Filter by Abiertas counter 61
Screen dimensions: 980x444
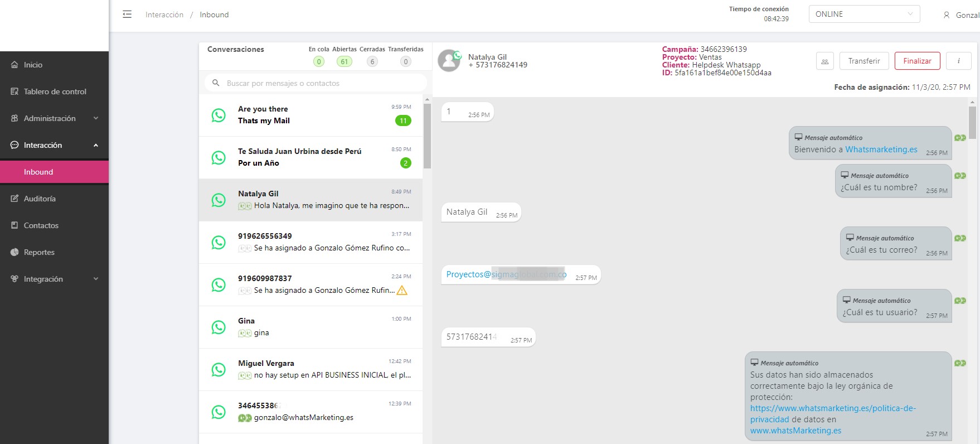(345, 61)
